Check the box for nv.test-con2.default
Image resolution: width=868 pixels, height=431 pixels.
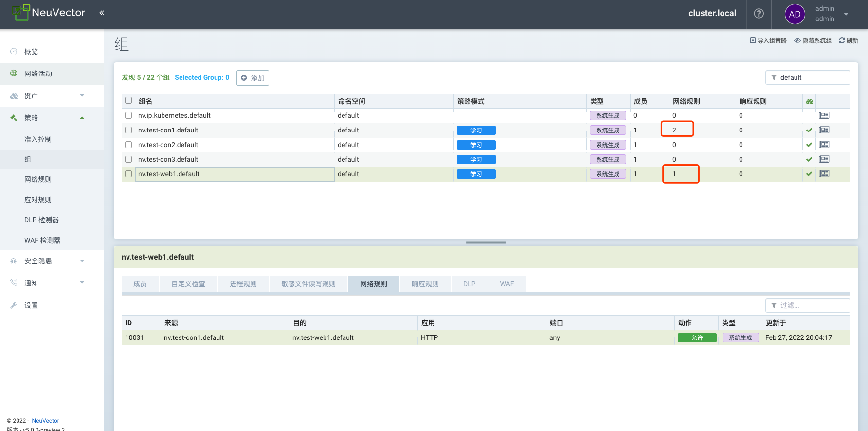pyautogui.click(x=128, y=145)
